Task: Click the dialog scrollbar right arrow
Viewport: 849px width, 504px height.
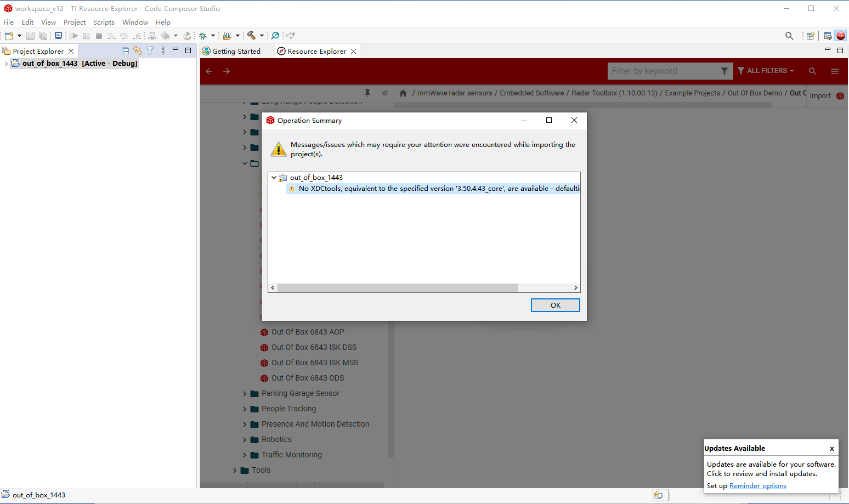Action: (x=575, y=288)
